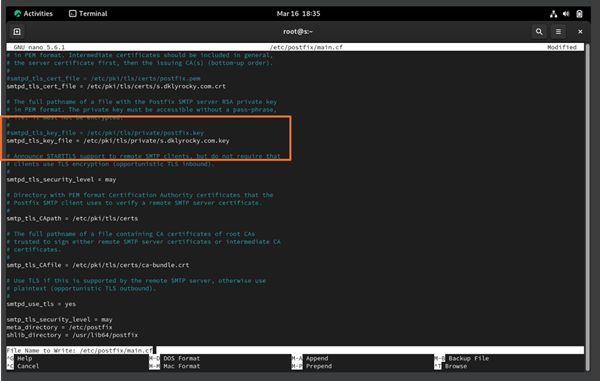The image size is (600, 381).
Task: Click the Mac Format option
Action: tap(174, 366)
